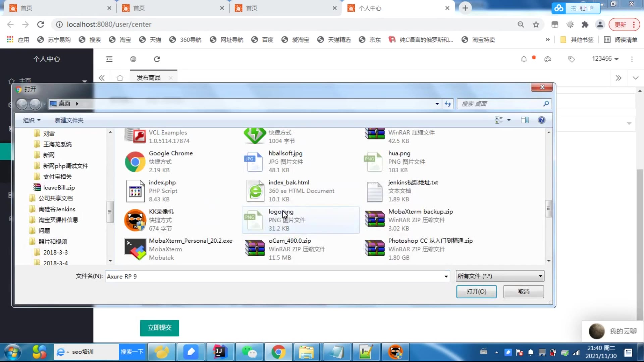Open the 2018-3-3 folder
Image resolution: width=644 pixels, height=362 pixels.
click(55, 252)
